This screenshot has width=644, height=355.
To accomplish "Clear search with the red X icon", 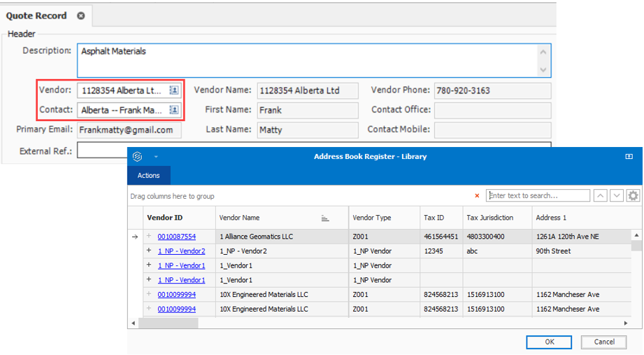I will (478, 196).
